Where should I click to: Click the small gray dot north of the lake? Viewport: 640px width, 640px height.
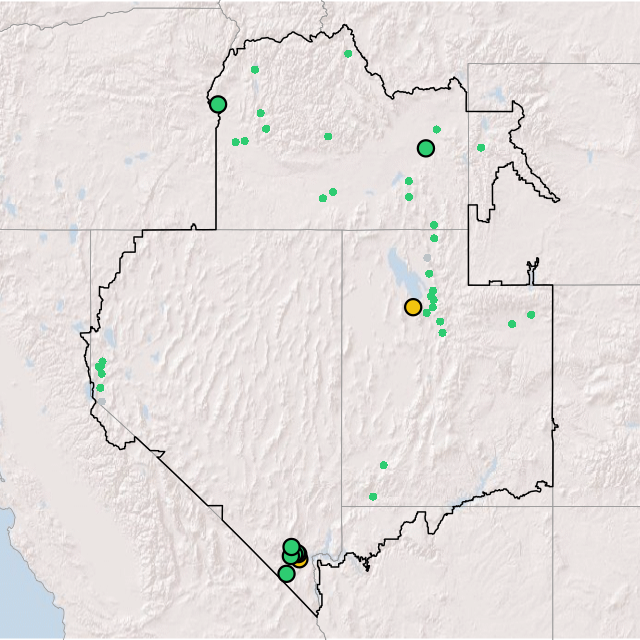point(427,258)
